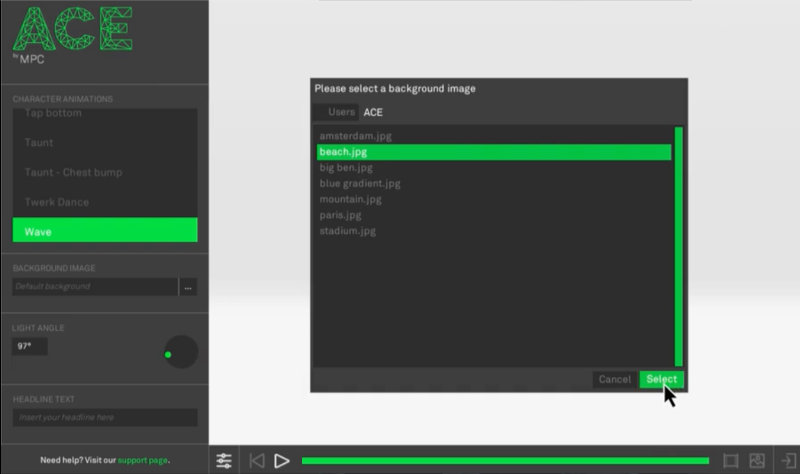800x474 pixels.
Task: Click the ACE logo
Action: [x=71, y=30]
